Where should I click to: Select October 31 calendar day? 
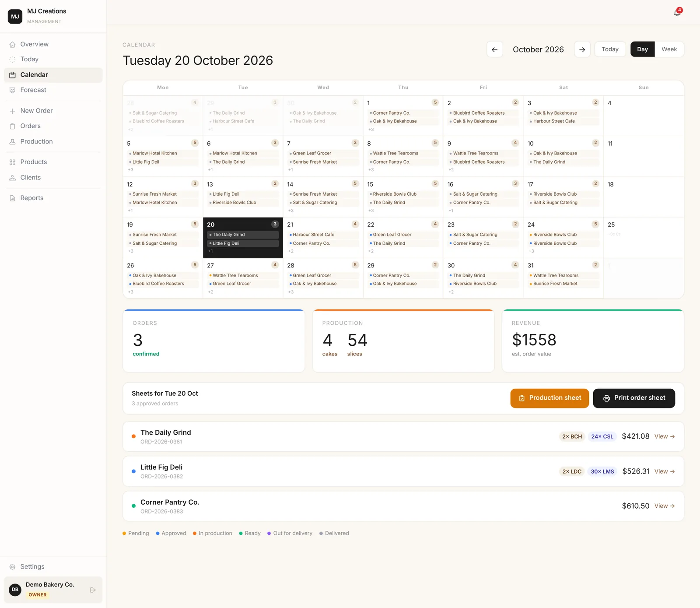coord(563,278)
